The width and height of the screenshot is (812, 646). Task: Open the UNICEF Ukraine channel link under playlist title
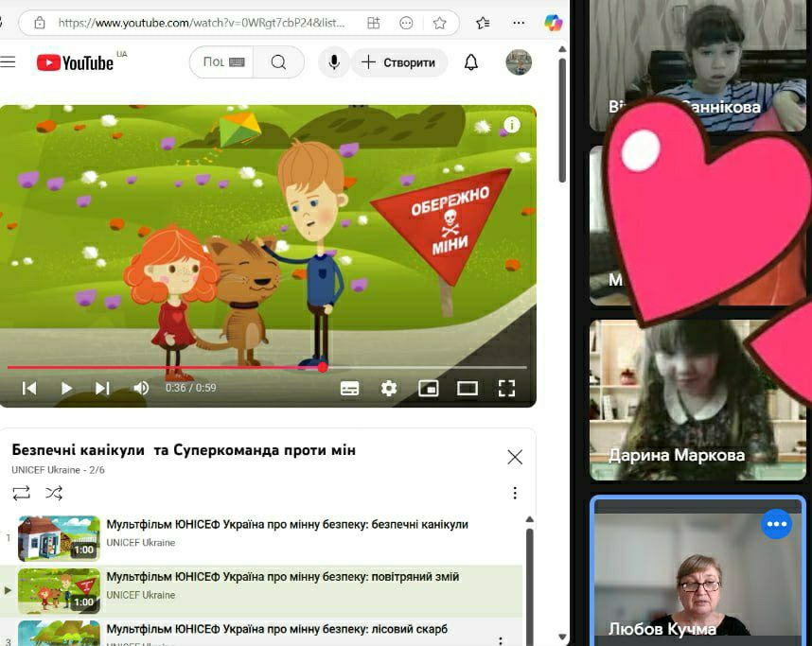coord(46,470)
